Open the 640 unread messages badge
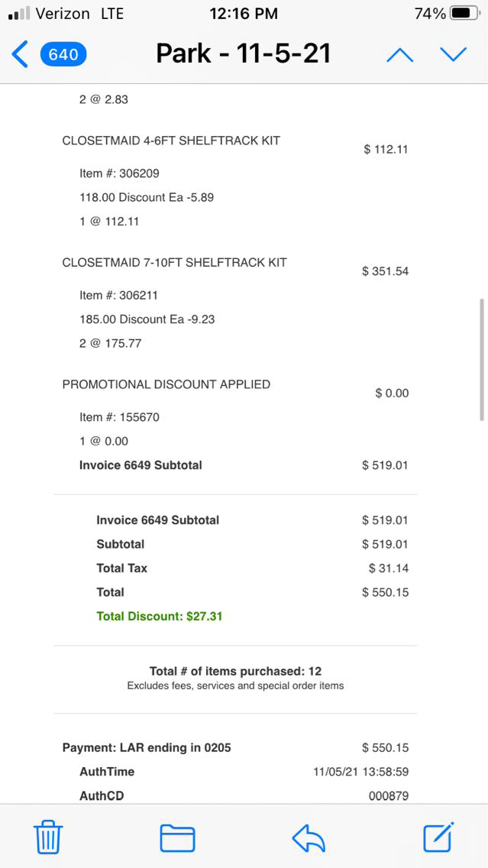488x868 pixels. (63, 54)
